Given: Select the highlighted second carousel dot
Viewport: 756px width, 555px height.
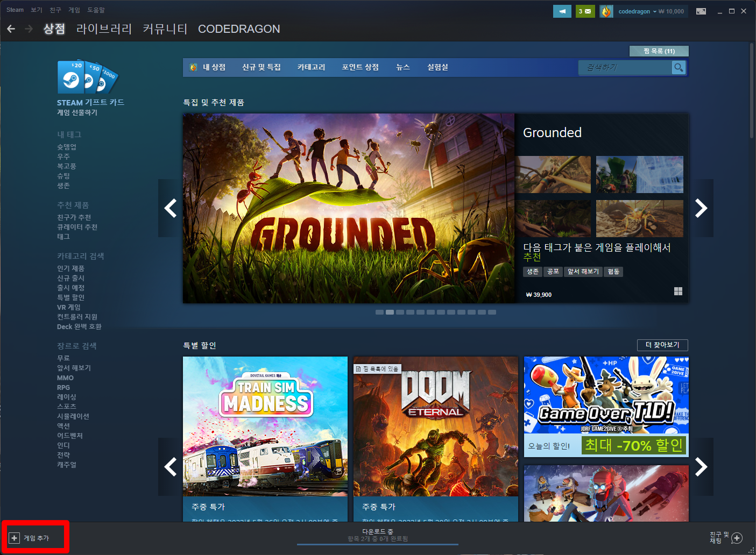Looking at the screenshot, I should coord(390,312).
